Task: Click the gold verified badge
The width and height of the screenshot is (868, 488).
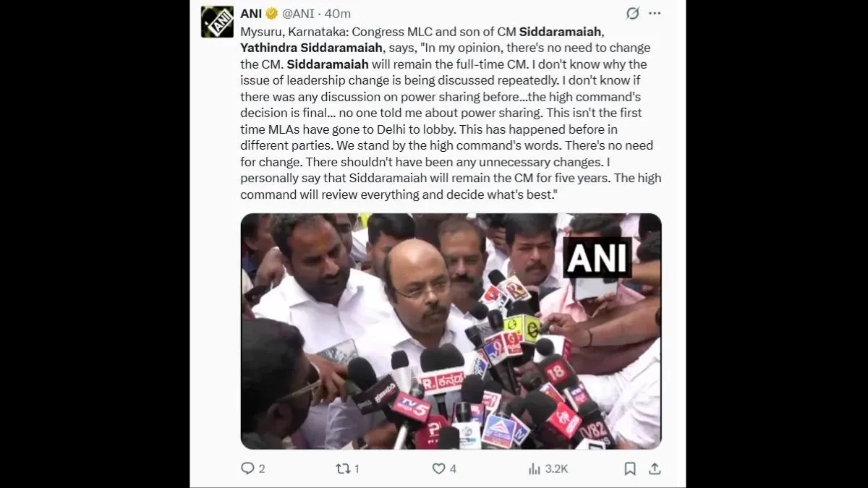Action: click(272, 14)
